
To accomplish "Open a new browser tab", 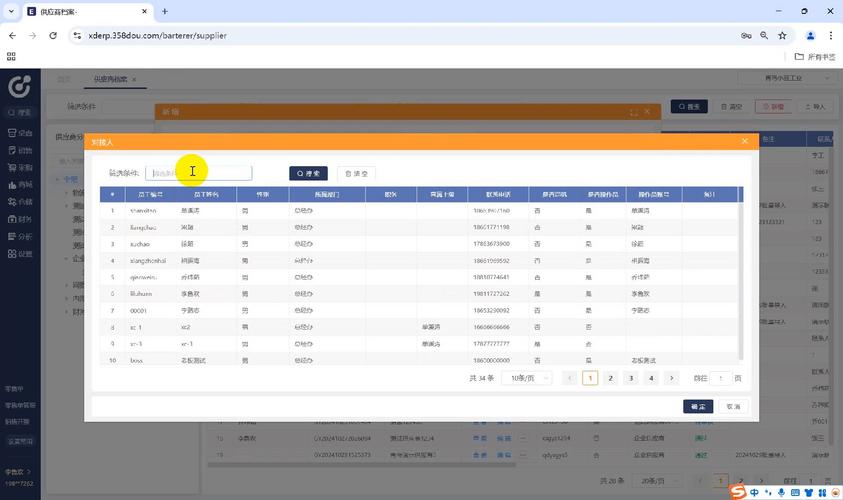I will coord(165,11).
